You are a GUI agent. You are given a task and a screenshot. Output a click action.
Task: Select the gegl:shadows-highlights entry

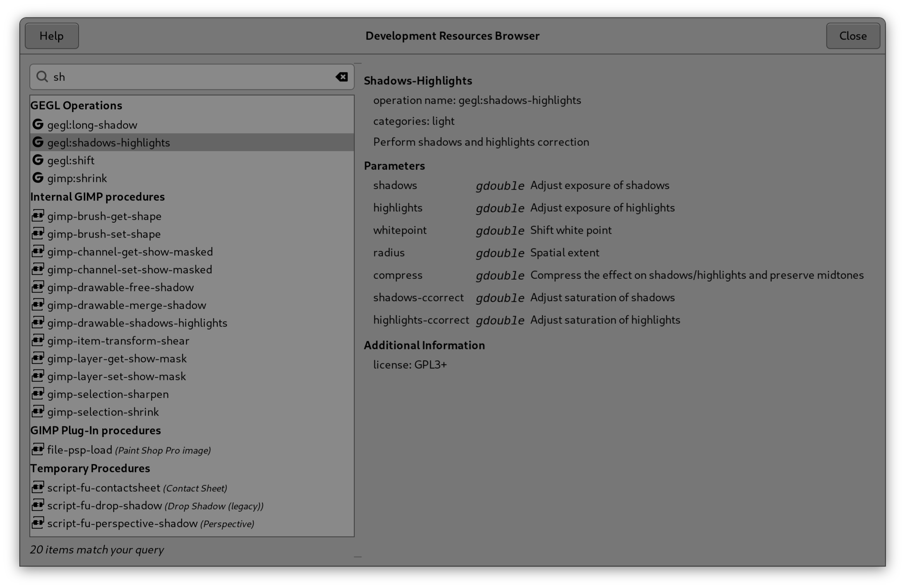(x=192, y=142)
